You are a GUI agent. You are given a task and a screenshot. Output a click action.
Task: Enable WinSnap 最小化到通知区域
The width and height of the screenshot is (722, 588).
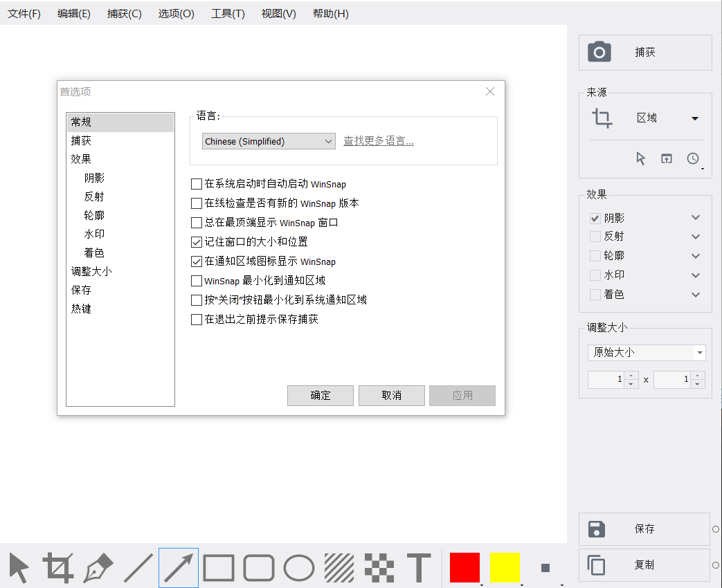click(x=196, y=281)
